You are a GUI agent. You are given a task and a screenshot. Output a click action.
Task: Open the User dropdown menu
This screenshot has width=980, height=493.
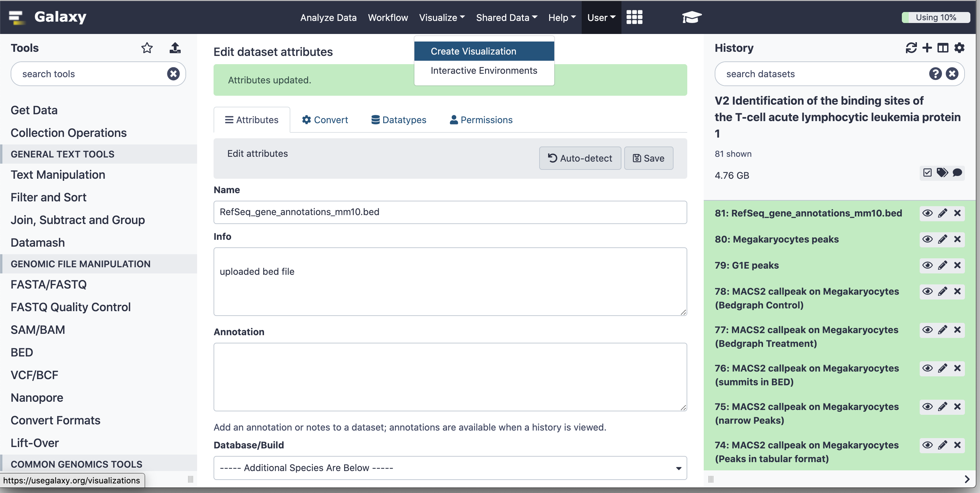(x=601, y=17)
